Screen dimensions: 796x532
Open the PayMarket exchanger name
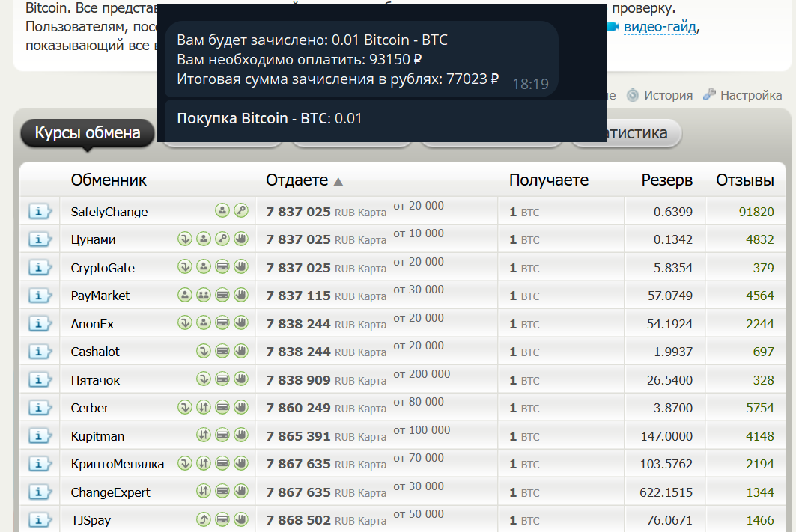tap(100, 296)
